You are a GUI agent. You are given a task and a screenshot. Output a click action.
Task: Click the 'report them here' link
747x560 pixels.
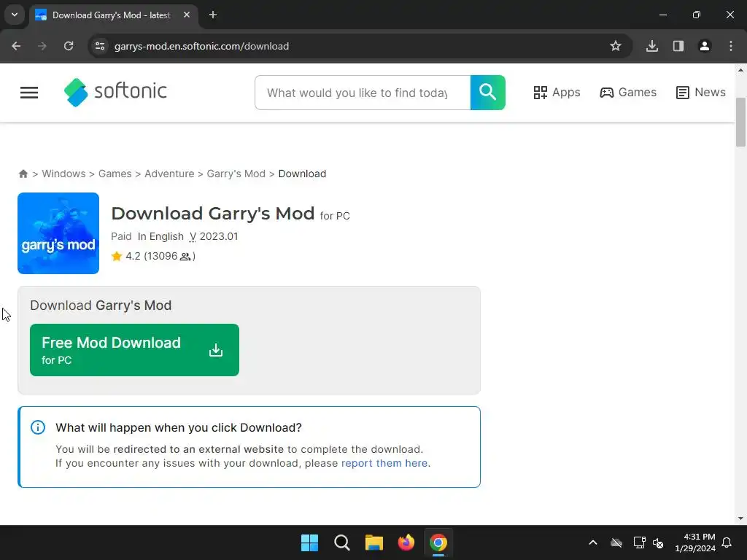[384, 463]
